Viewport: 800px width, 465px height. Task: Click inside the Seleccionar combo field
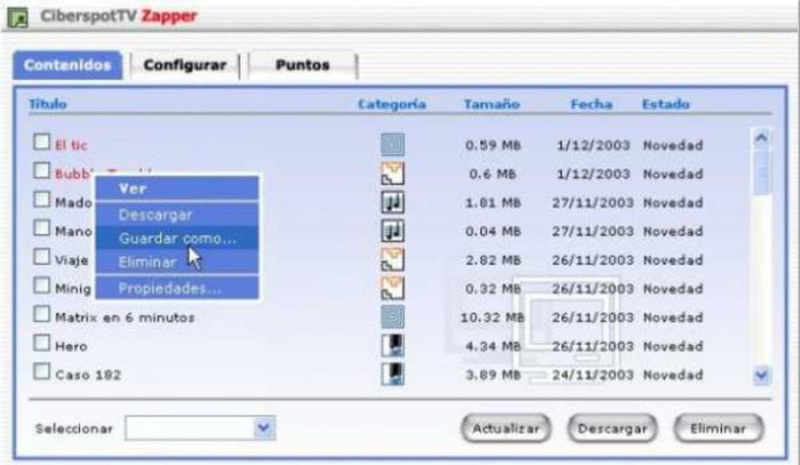pos(190,428)
